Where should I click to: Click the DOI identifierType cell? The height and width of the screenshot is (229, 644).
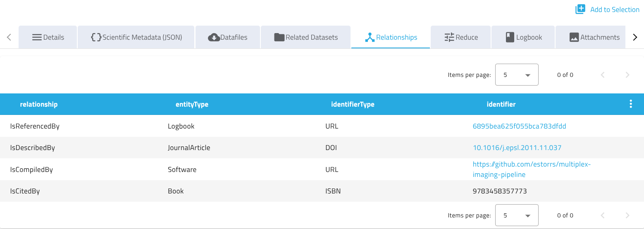click(x=331, y=148)
